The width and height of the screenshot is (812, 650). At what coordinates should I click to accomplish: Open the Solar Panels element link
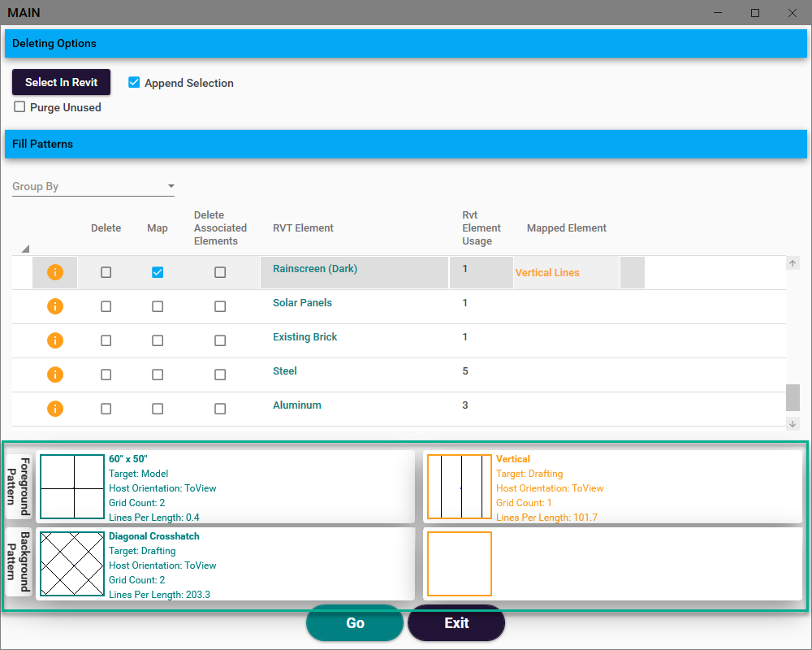pyautogui.click(x=302, y=303)
